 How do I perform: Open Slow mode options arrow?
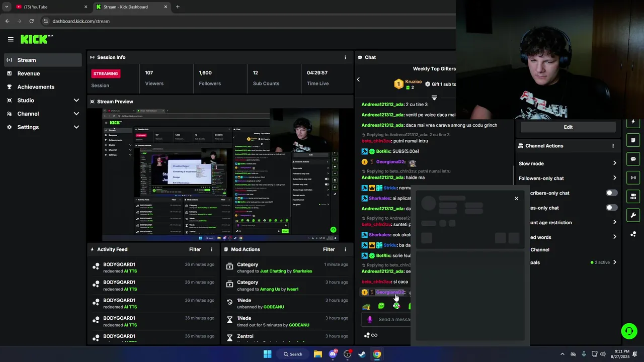coord(614,163)
